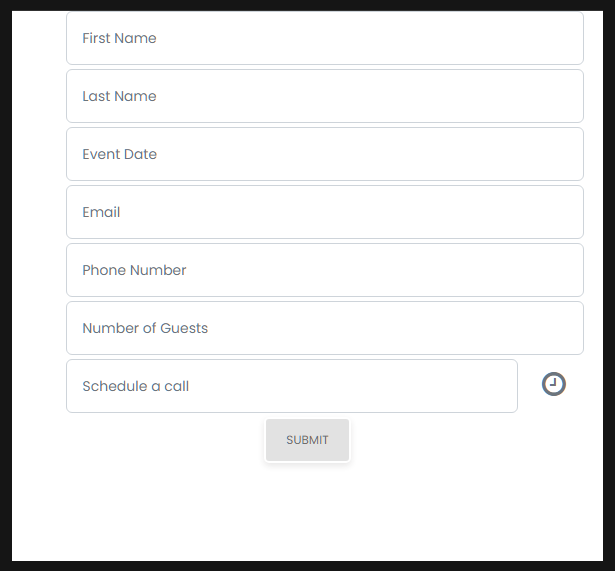Viewport: 615px width, 571px height.
Task: Select the Last Name text box
Action: pyautogui.click(x=325, y=96)
